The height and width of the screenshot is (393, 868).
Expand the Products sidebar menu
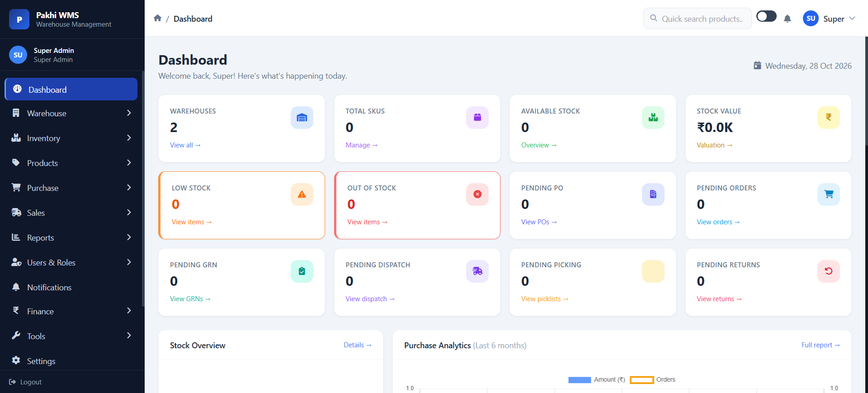pyautogui.click(x=71, y=163)
